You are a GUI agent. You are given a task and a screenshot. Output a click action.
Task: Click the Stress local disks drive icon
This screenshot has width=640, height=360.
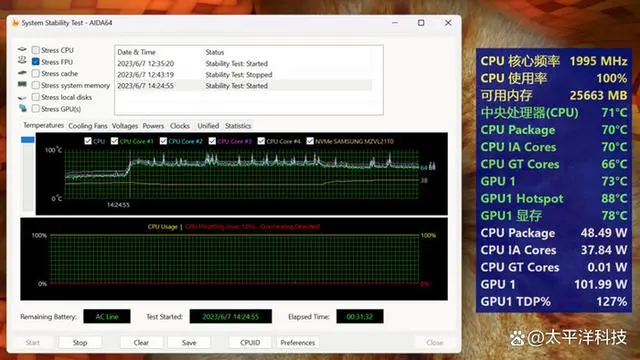(22, 97)
